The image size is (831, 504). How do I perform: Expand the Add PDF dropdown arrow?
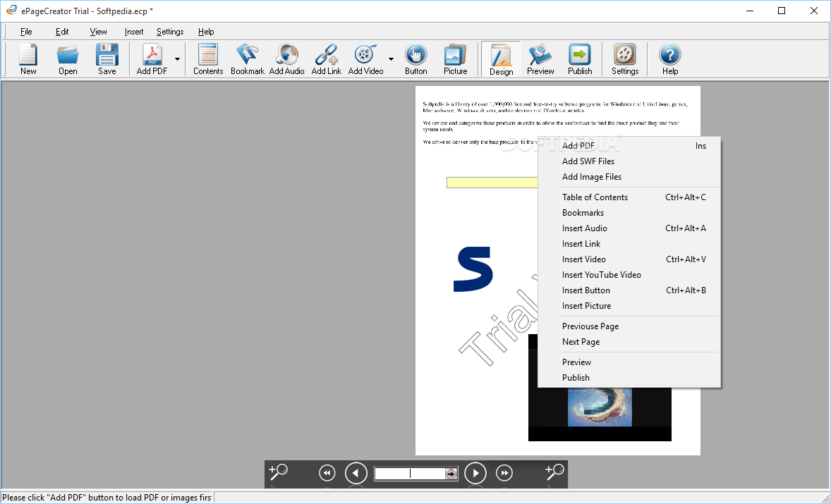pos(178,59)
